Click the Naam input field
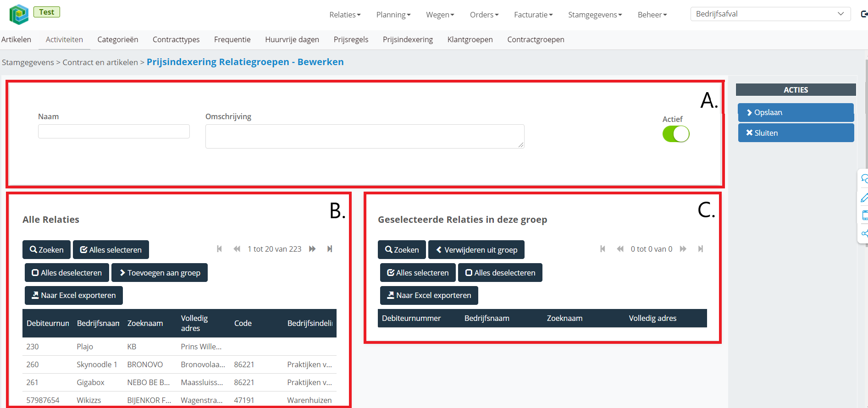 [114, 132]
